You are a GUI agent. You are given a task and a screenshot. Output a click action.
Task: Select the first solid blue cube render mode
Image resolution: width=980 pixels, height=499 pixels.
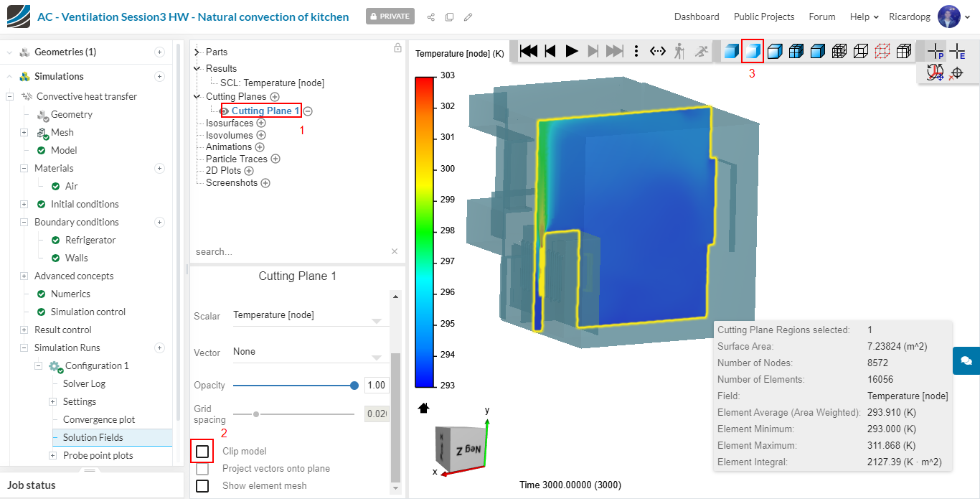pos(731,51)
